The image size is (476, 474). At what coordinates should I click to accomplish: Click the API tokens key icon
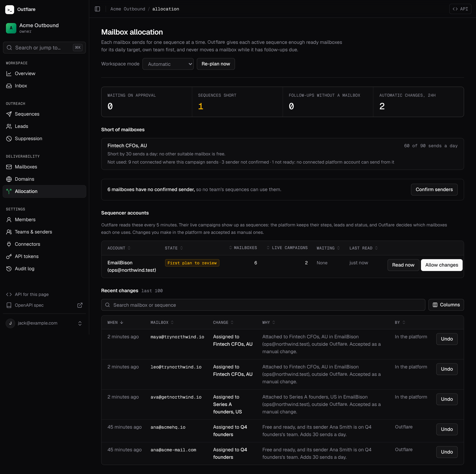pos(9,257)
